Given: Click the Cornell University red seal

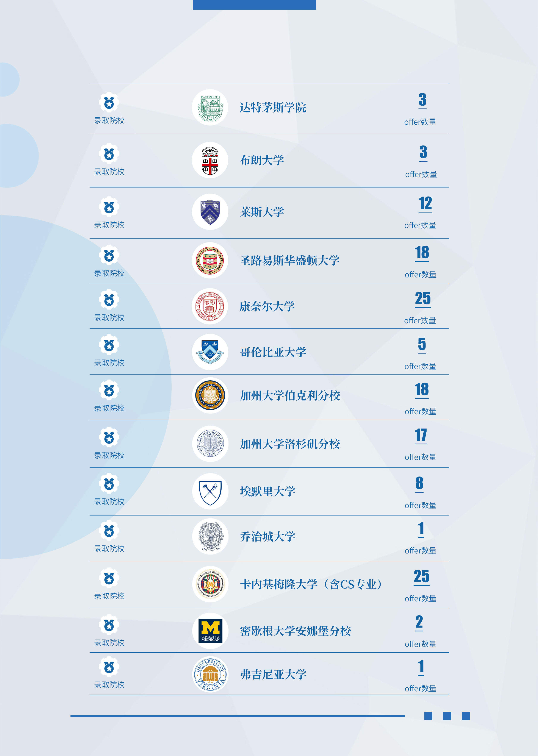Looking at the screenshot, I should (x=210, y=306).
